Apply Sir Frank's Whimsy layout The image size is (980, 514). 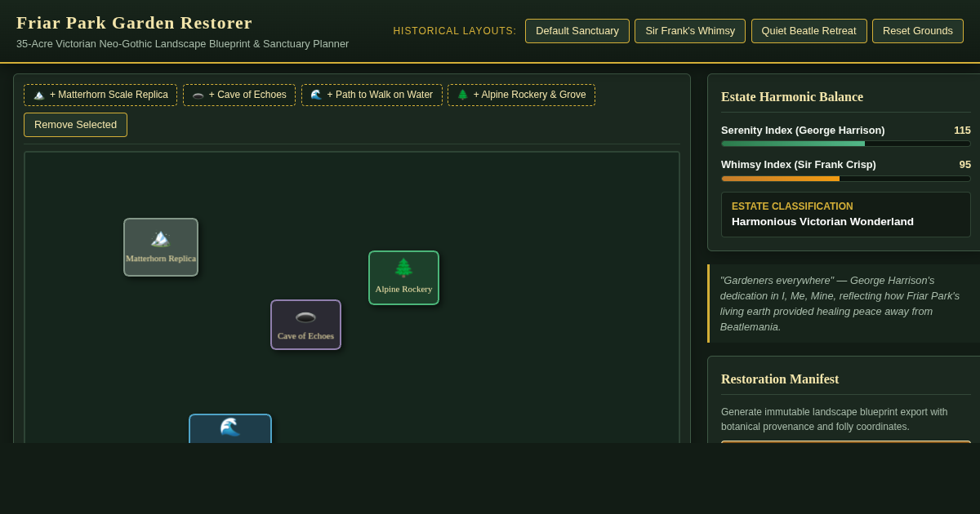[x=690, y=31]
